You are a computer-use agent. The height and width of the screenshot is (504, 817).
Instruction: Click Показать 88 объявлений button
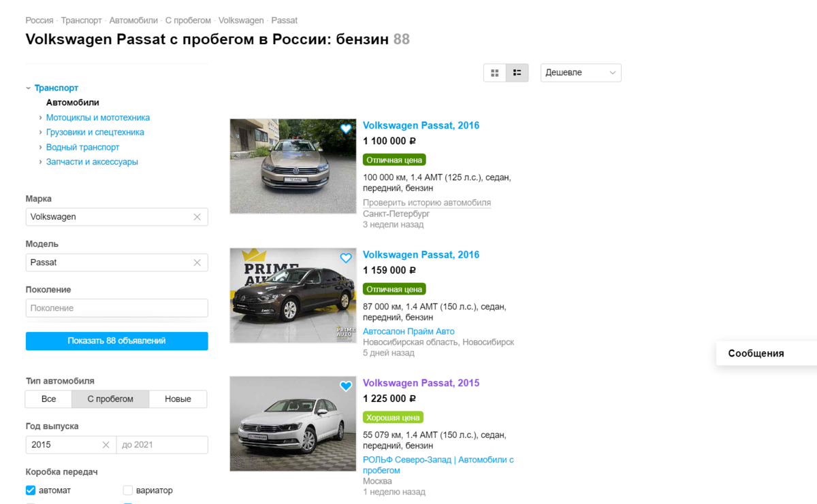pyautogui.click(x=116, y=341)
